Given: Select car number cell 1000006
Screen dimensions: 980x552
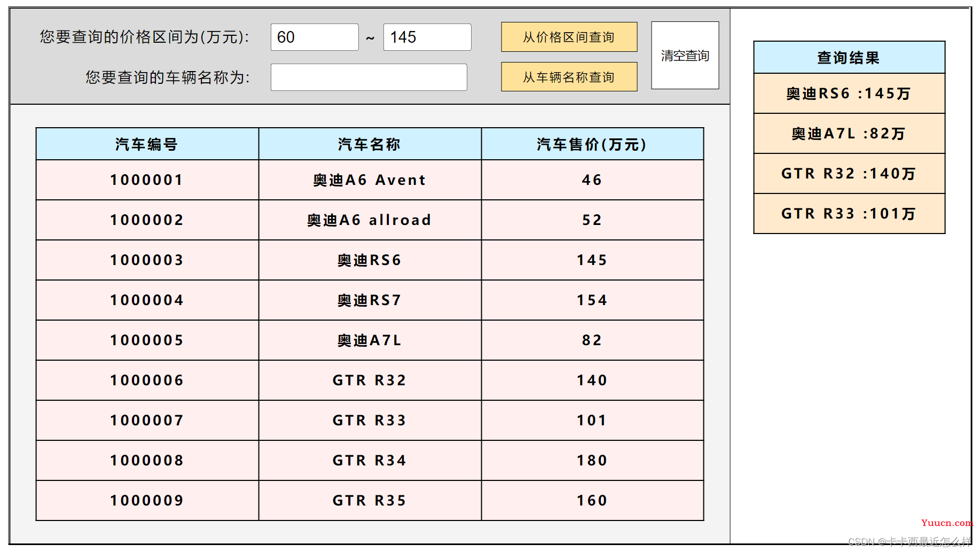Looking at the screenshot, I should (147, 380).
